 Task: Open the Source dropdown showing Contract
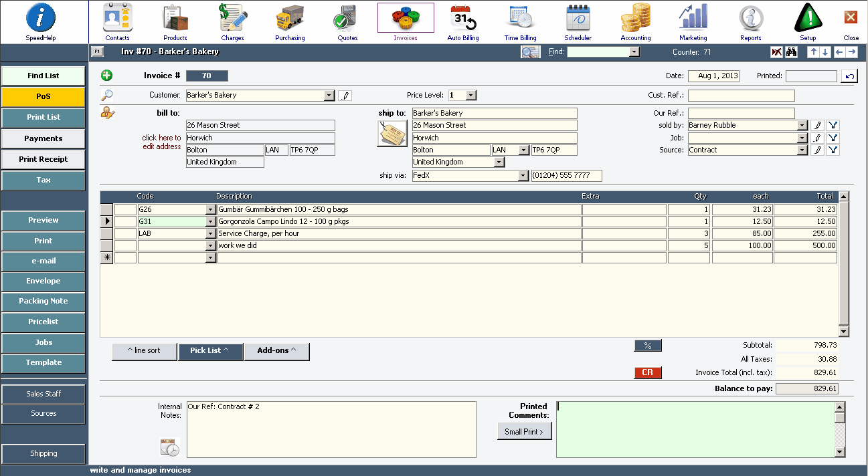[x=802, y=150]
